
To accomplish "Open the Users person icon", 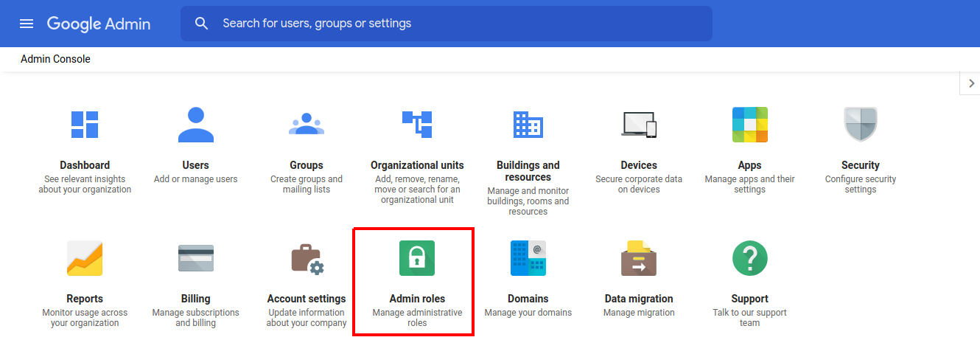I will [x=196, y=125].
